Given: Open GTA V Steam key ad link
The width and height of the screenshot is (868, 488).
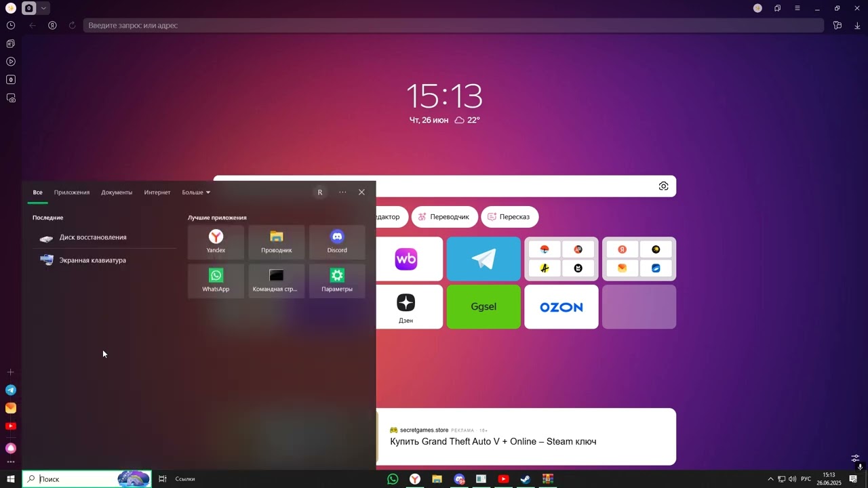Looking at the screenshot, I should 493,442.
